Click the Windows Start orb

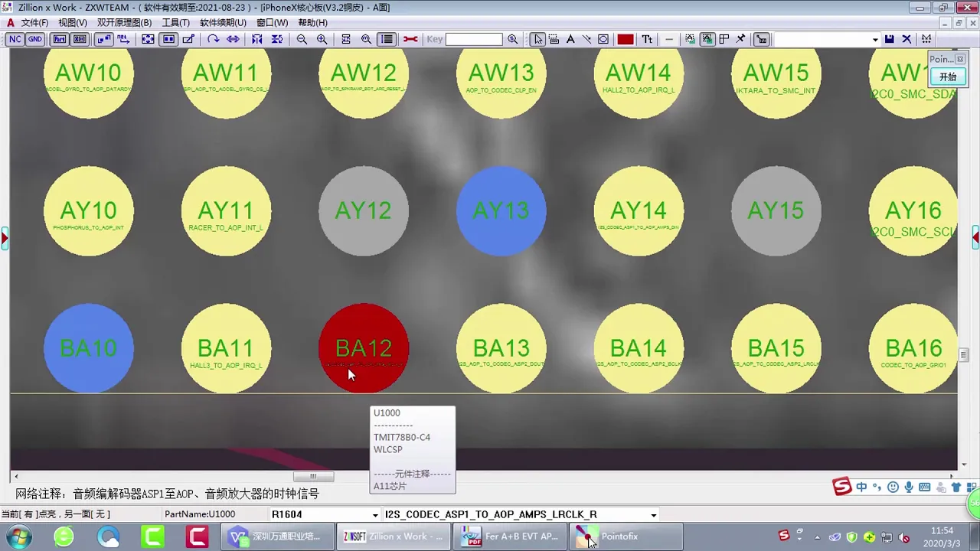(18, 536)
